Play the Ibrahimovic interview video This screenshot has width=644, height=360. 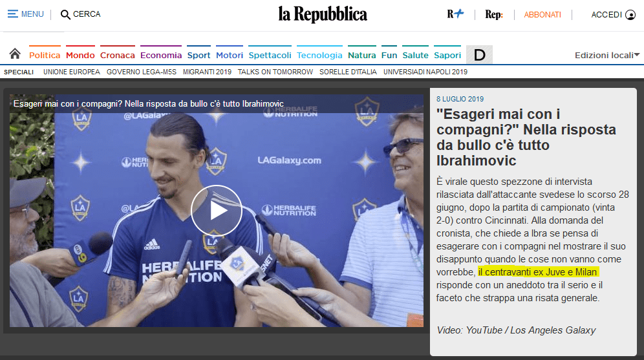coord(216,210)
